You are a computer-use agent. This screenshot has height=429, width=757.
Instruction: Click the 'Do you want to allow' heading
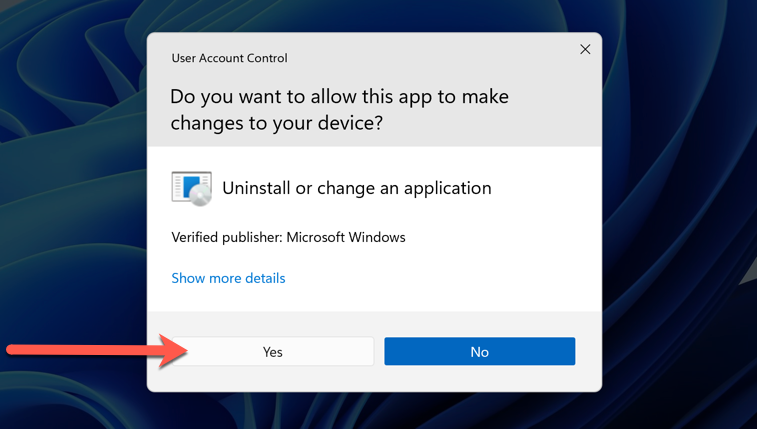pyautogui.click(x=339, y=97)
